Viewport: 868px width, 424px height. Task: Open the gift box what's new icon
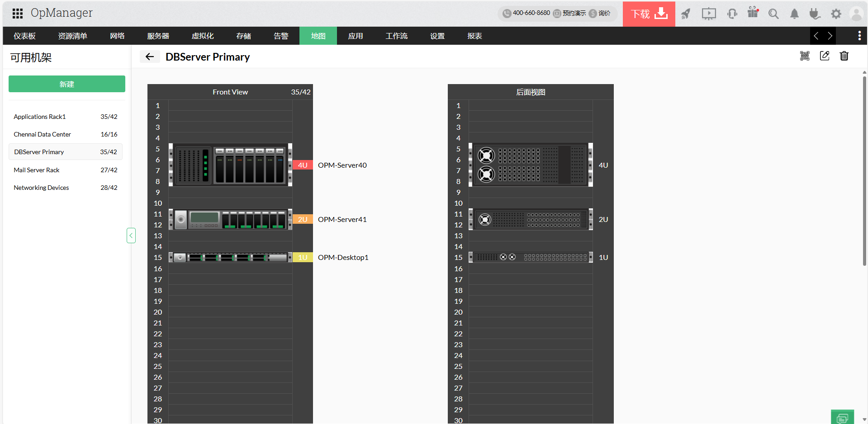(753, 12)
